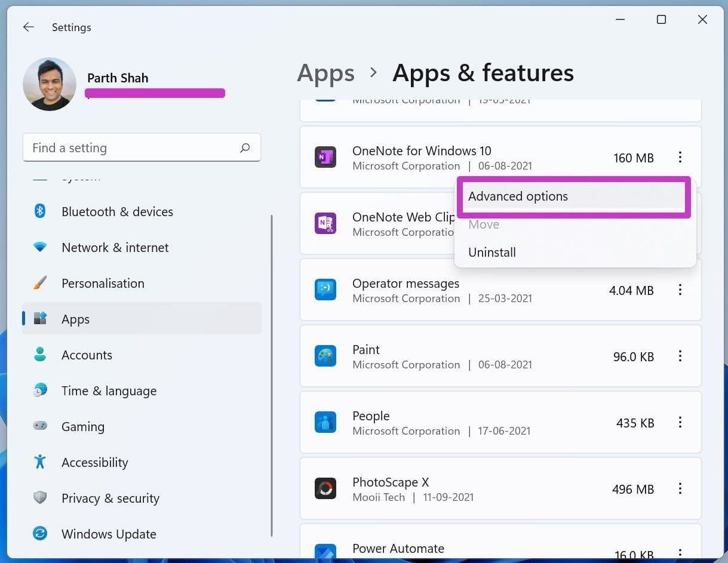Click the Privacy shield icon

[x=40, y=498]
